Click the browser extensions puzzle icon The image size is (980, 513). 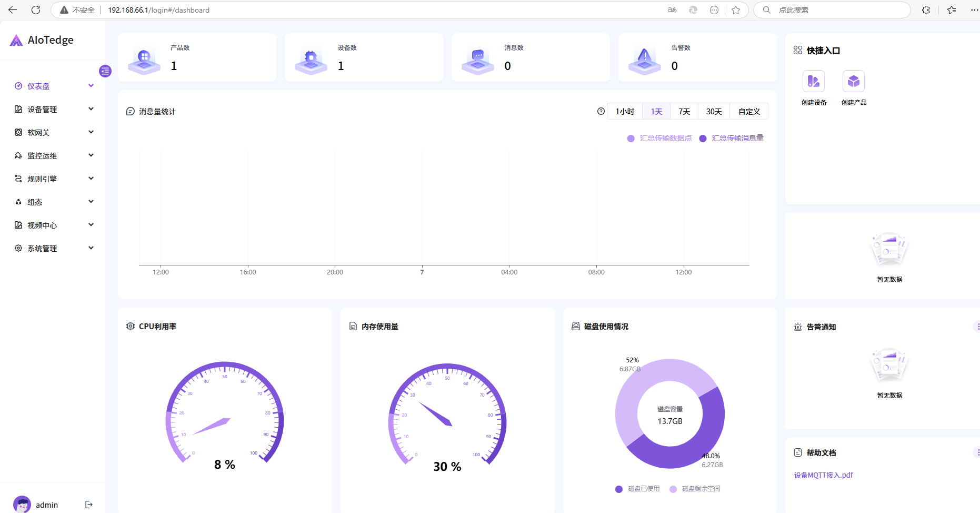(926, 10)
